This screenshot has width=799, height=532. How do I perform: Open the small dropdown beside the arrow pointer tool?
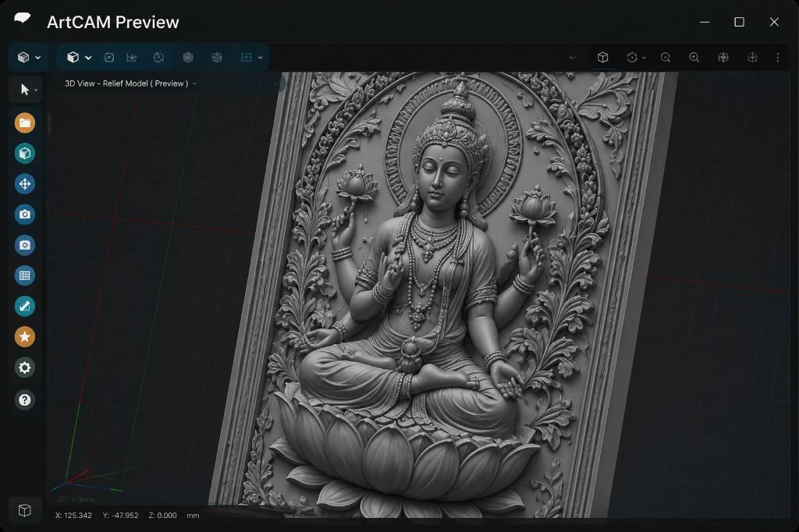tap(36, 90)
